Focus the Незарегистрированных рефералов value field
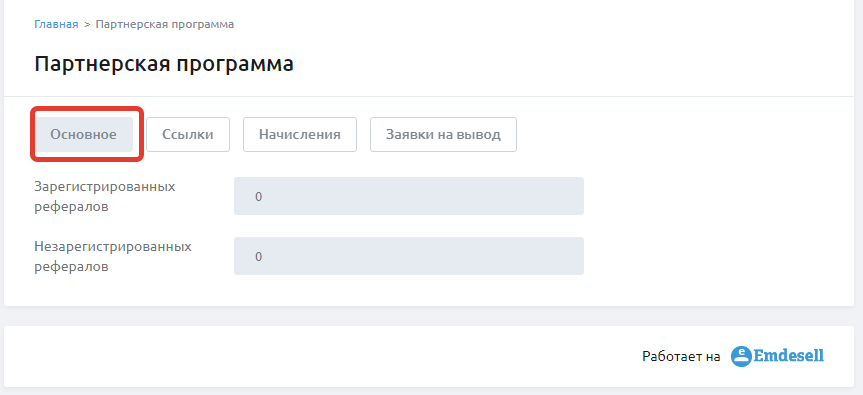 point(409,256)
